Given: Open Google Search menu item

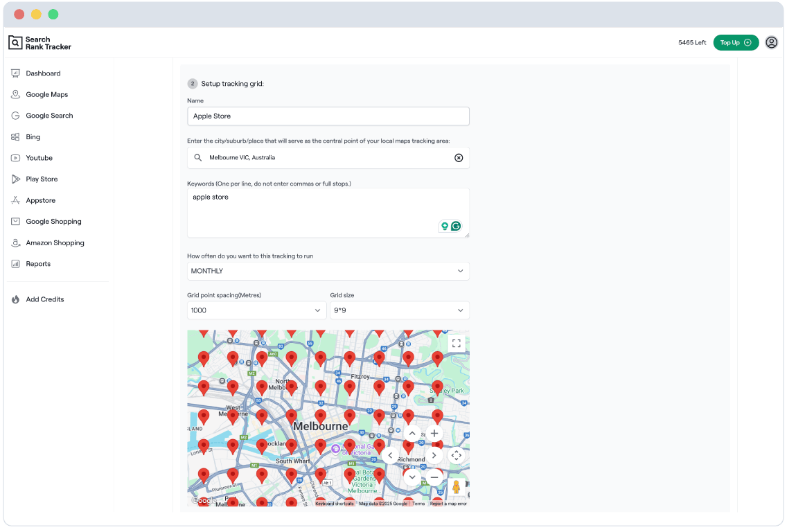Looking at the screenshot, I should (x=50, y=116).
